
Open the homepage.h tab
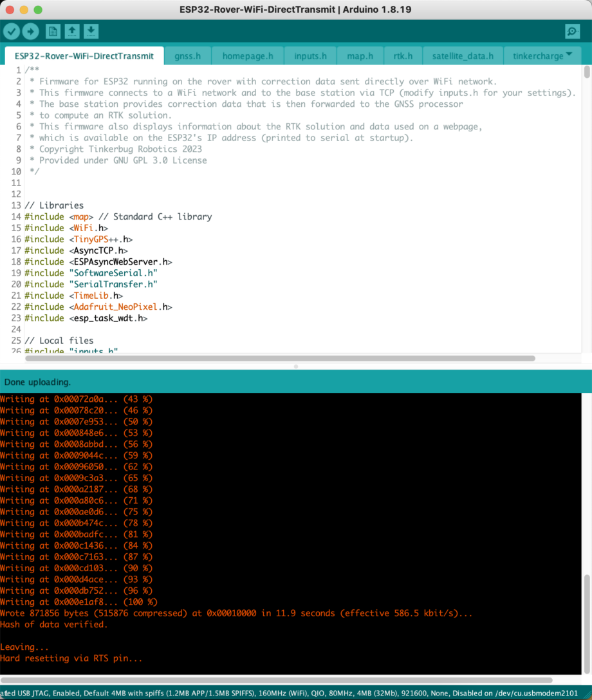pos(248,56)
